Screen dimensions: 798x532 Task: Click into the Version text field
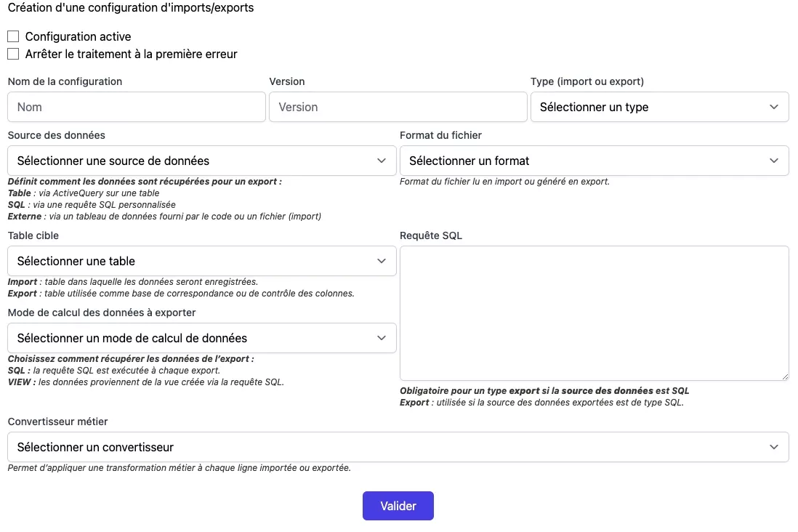pyautogui.click(x=398, y=107)
